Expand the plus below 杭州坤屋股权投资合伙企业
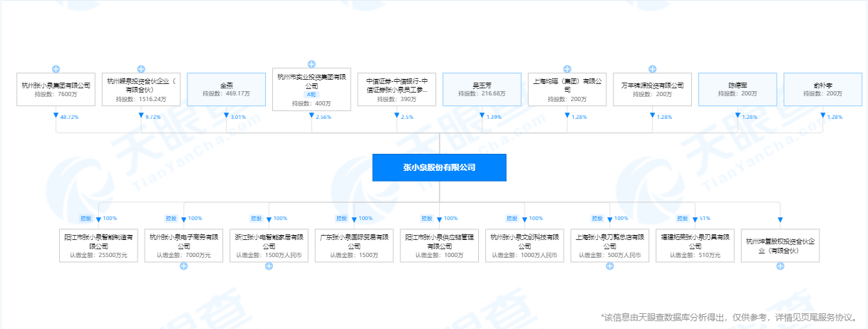868x329 pixels. (780, 266)
